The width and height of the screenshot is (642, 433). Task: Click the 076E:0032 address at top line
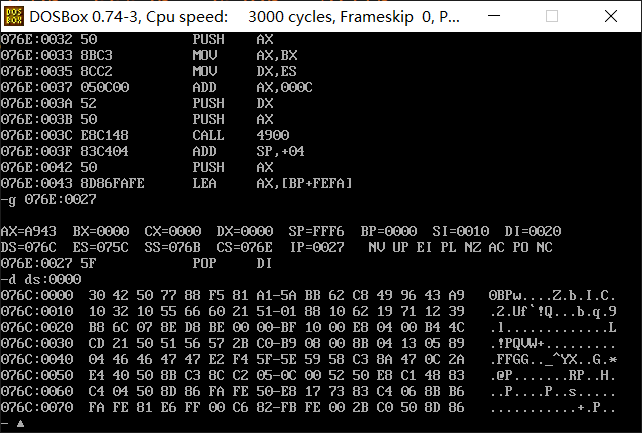(37, 40)
